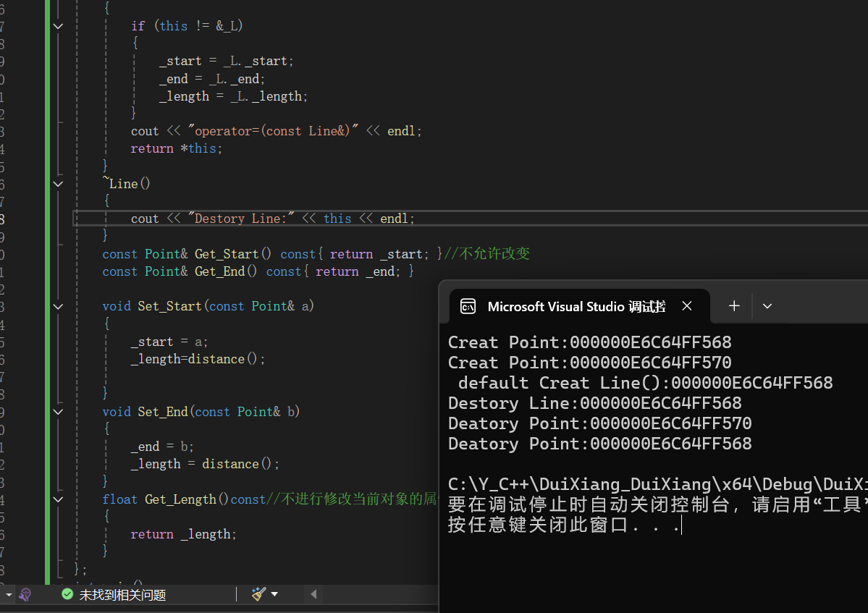Click the green change bar in editor margin
Screen dimensions: 868x613
coord(46,289)
